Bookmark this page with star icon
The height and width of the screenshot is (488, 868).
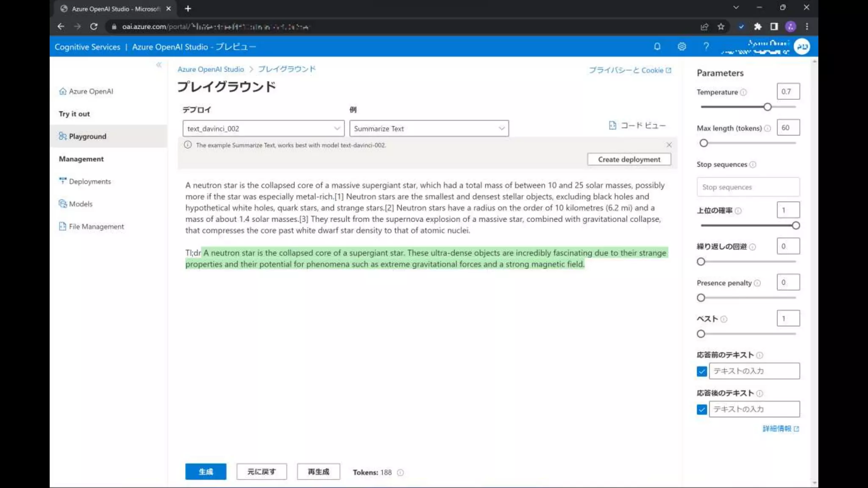pos(721,27)
